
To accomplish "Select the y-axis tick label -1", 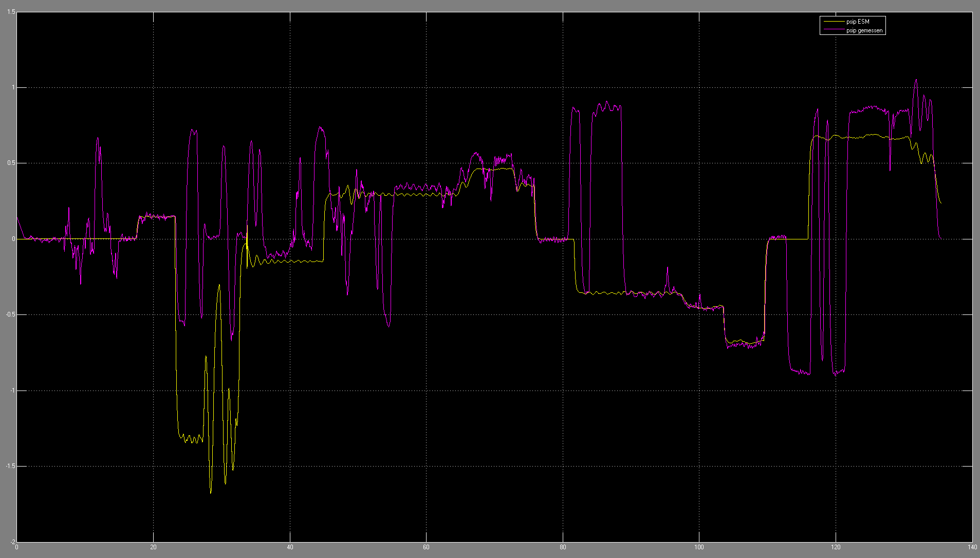I will 12,390.
